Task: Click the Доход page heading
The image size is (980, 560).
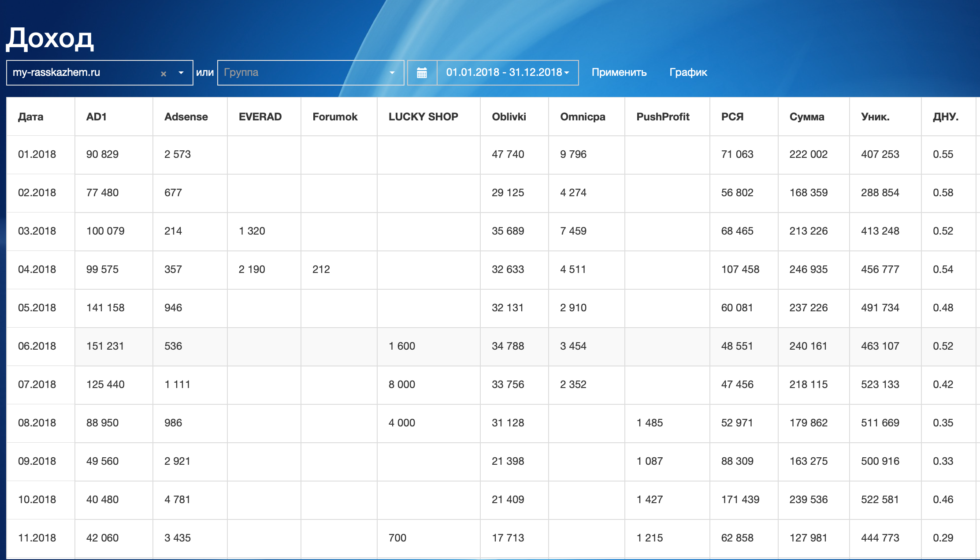Action: pyautogui.click(x=50, y=39)
